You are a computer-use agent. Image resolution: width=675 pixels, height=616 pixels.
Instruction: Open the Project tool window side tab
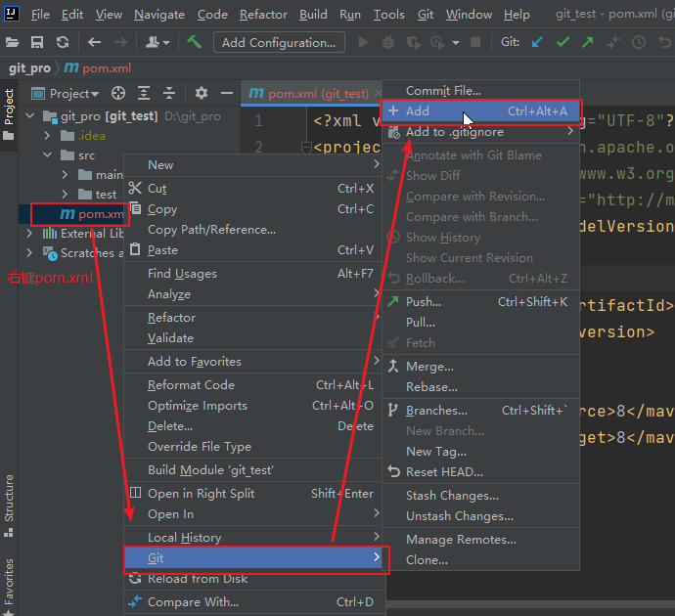9,114
